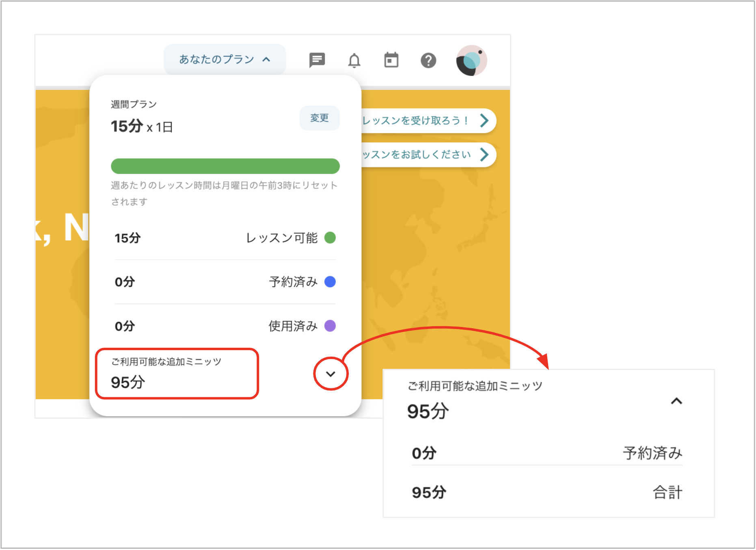Open the help question mark icon
756x550 pixels.
(428, 61)
